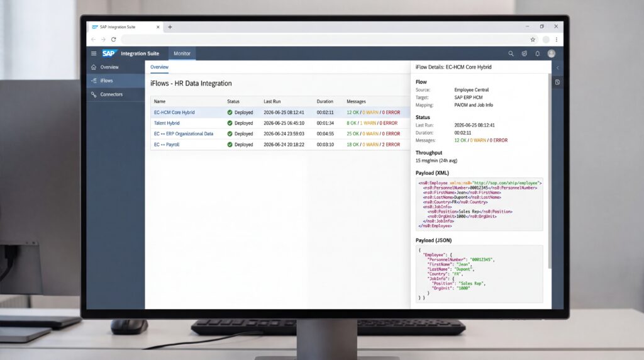Click browser forward arrow
644x360 pixels.
(x=103, y=40)
